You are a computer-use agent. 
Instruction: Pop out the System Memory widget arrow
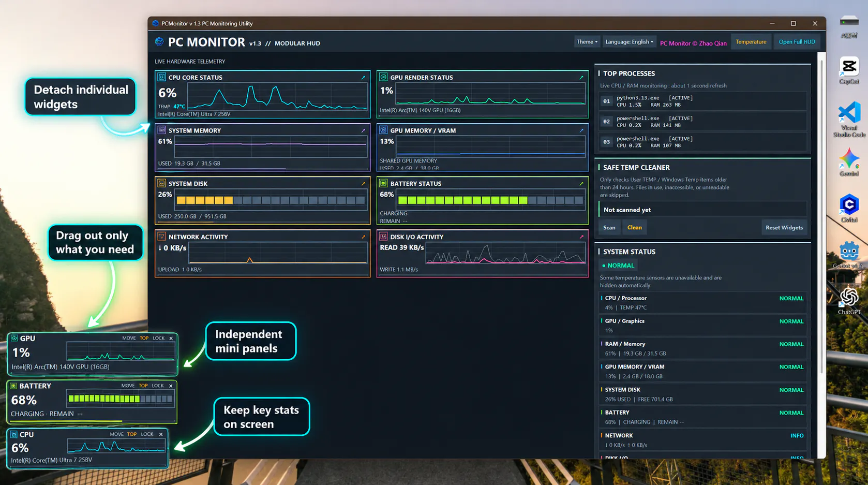point(363,131)
